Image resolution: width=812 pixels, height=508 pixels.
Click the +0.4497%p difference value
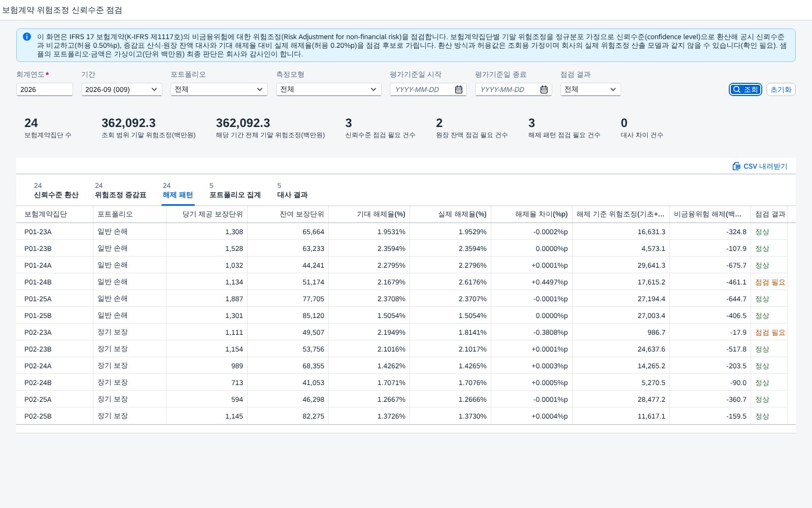(x=550, y=282)
